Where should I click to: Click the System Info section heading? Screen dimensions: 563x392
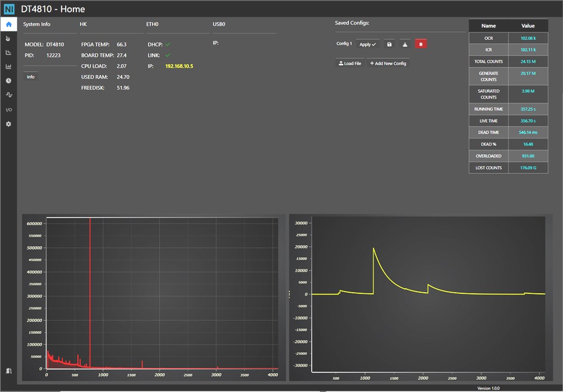(36, 24)
